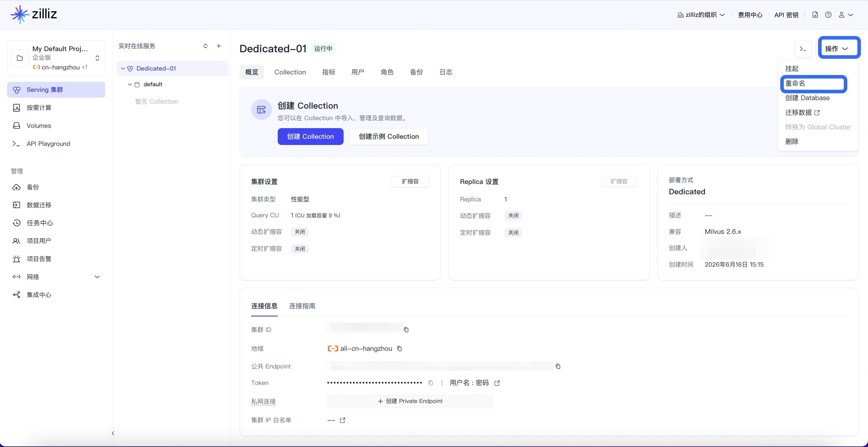Open the user account menu
This screenshot has height=447, width=868.
pos(846,15)
